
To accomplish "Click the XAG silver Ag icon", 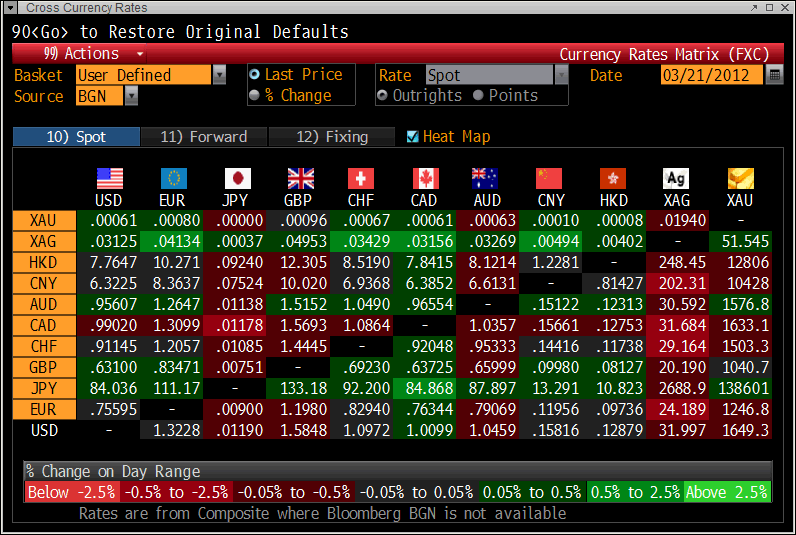I will click(676, 179).
